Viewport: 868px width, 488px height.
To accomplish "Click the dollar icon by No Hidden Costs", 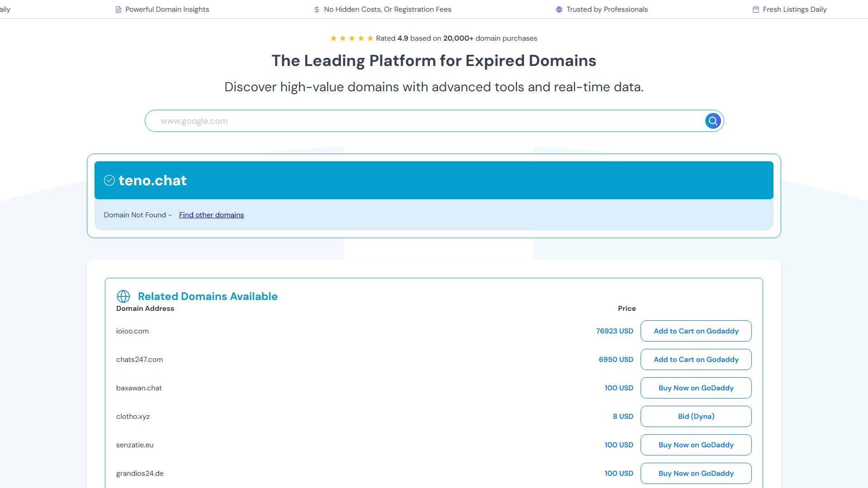I will pos(316,9).
